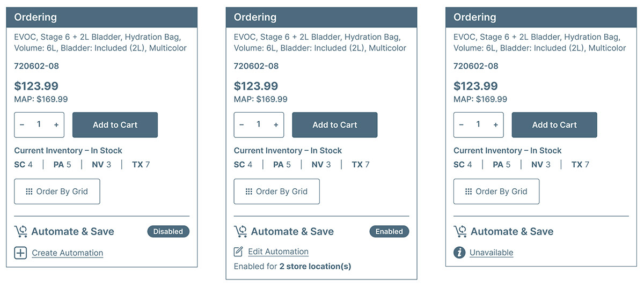Increase quantity with plus in first panel

point(56,125)
